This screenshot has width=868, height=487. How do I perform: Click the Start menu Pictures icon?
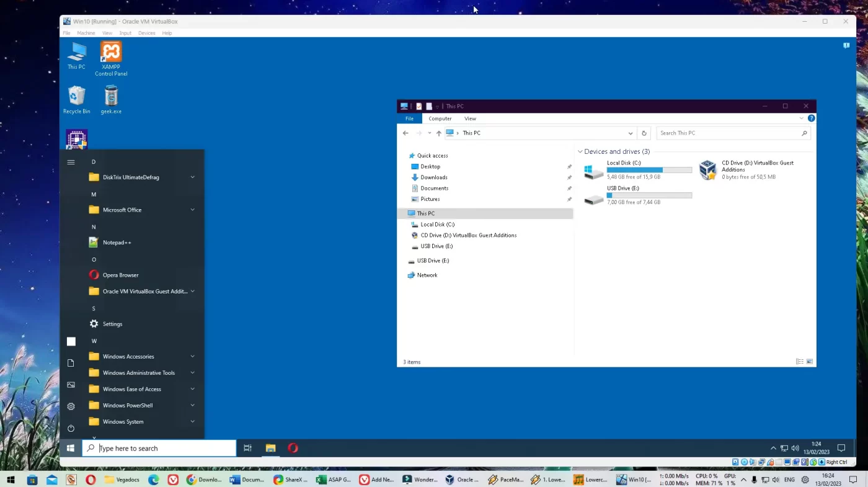click(71, 385)
